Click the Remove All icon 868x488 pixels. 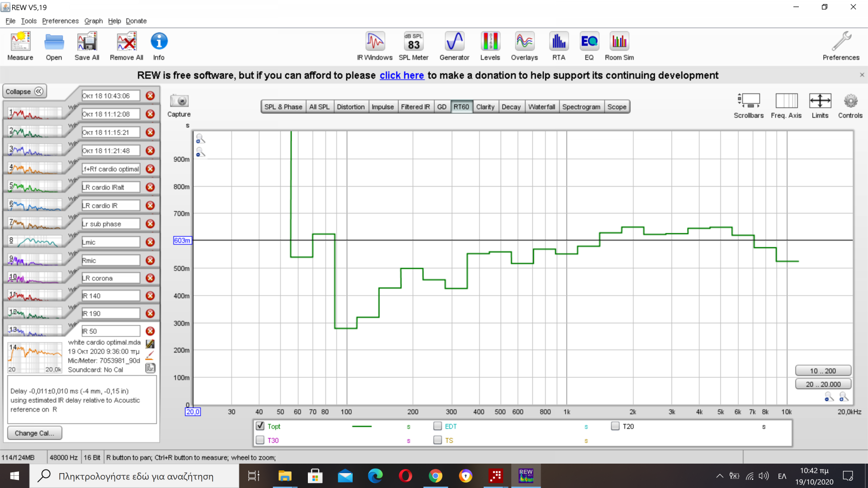click(127, 46)
